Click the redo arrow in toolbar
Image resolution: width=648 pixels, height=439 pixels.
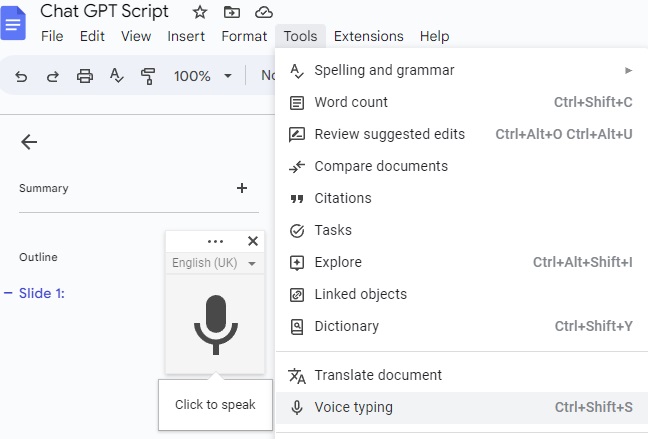click(x=53, y=76)
